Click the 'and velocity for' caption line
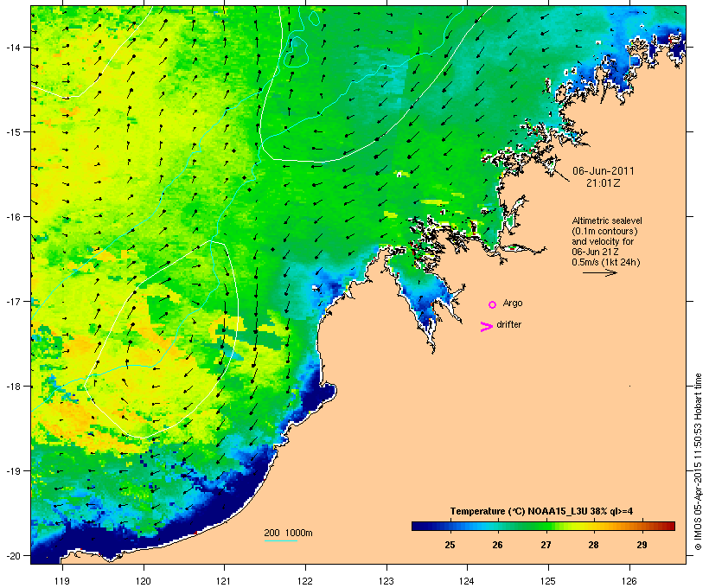The width and height of the screenshot is (709, 588). (x=603, y=241)
